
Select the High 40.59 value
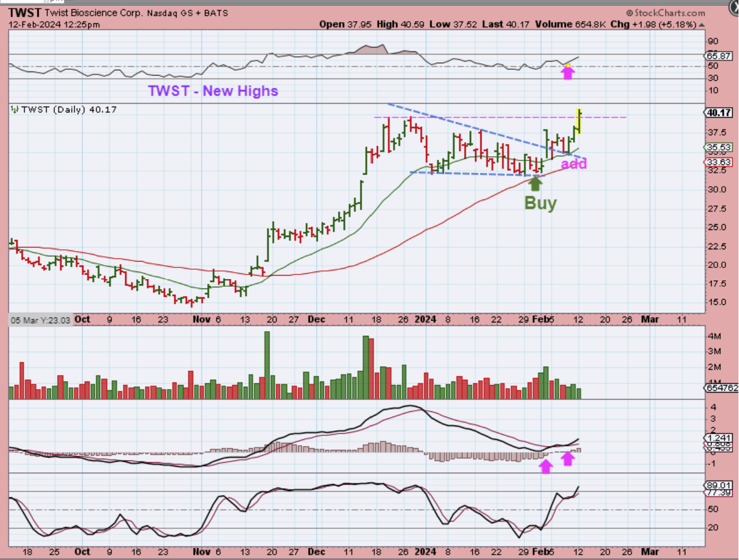point(401,24)
